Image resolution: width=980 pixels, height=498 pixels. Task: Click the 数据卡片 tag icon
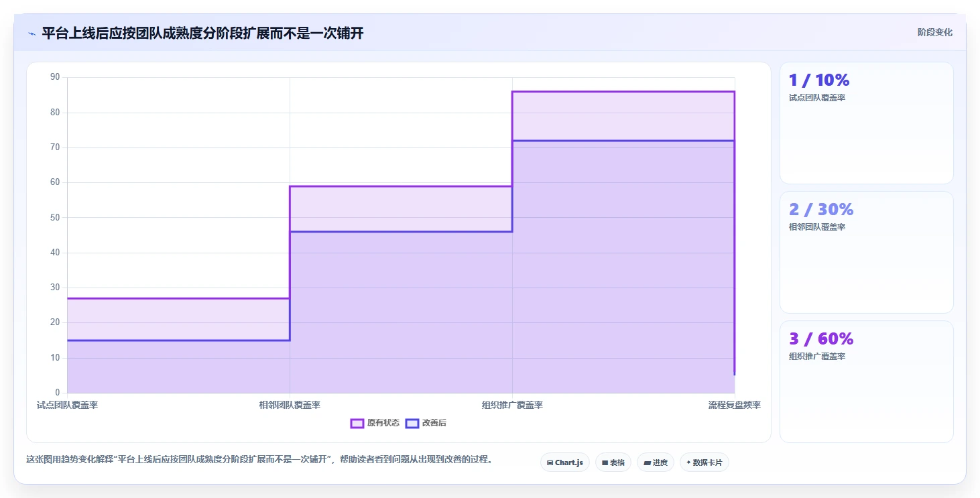[x=688, y=462]
